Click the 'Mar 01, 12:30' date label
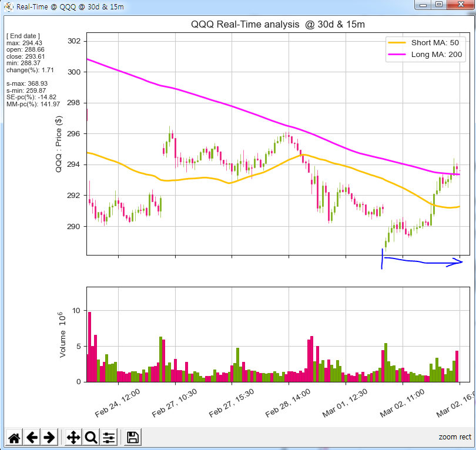This screenshot has height=450, width=476. point(344,403)
